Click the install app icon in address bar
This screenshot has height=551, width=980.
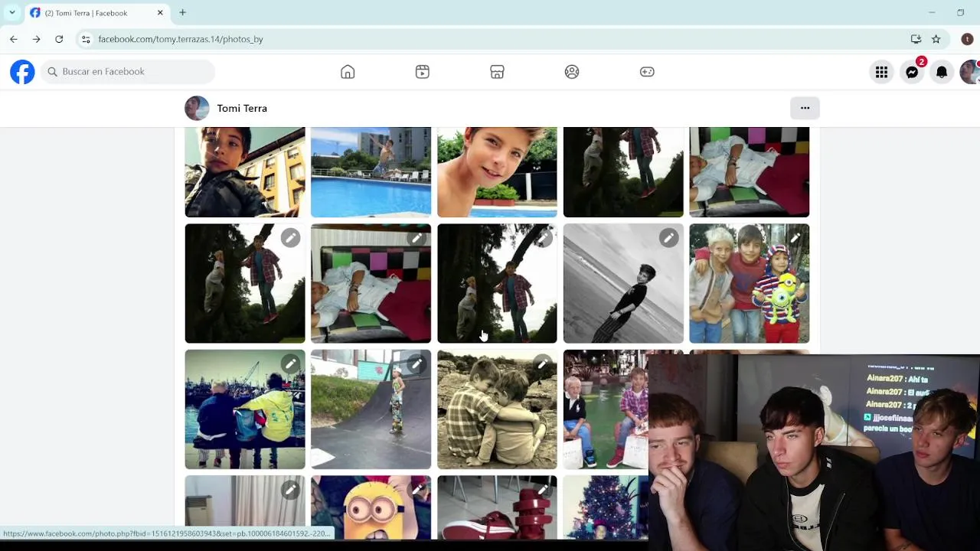tap(916, 39)
